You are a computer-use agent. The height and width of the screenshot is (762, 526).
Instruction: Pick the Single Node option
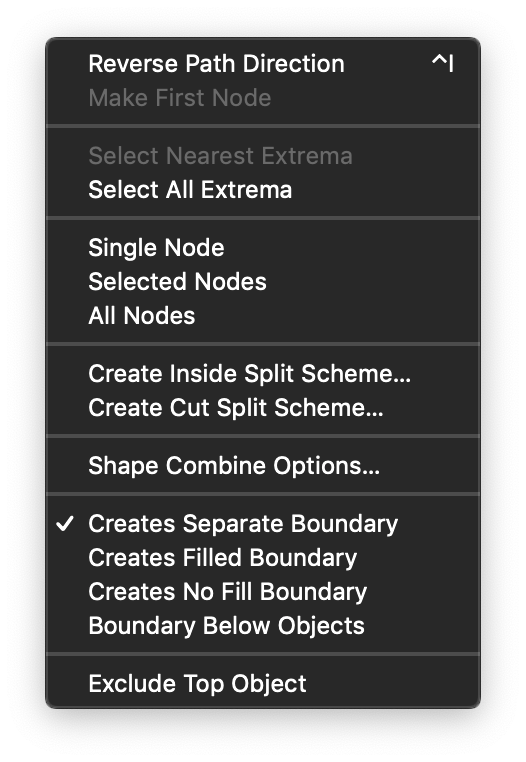tap(263, 247)
